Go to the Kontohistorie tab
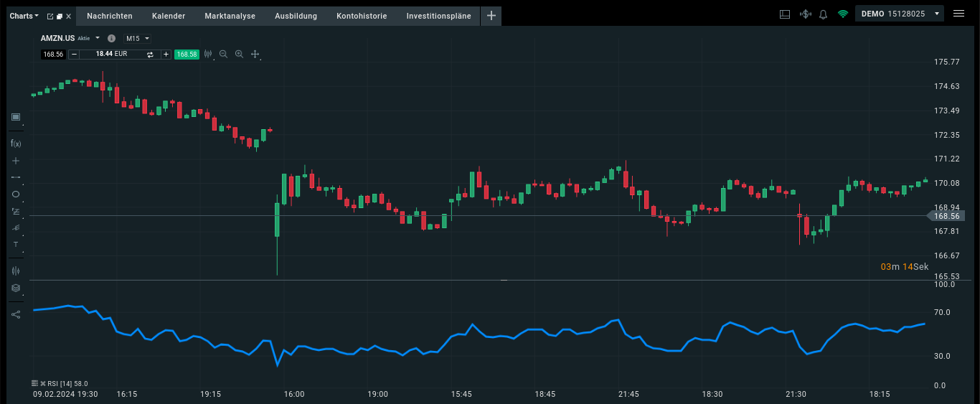 pos(362,16)
